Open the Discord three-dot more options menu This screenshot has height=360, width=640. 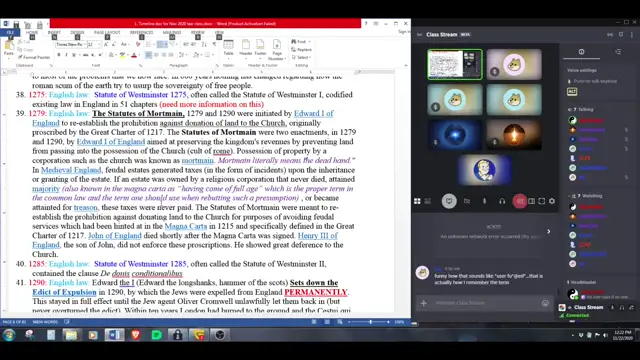[632, 35]
